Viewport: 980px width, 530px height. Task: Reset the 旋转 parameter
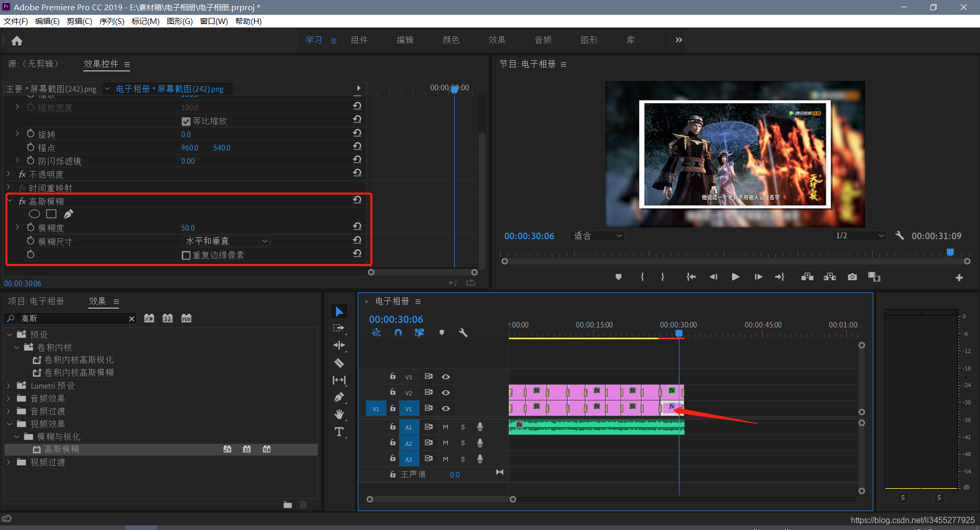point(357,133)
